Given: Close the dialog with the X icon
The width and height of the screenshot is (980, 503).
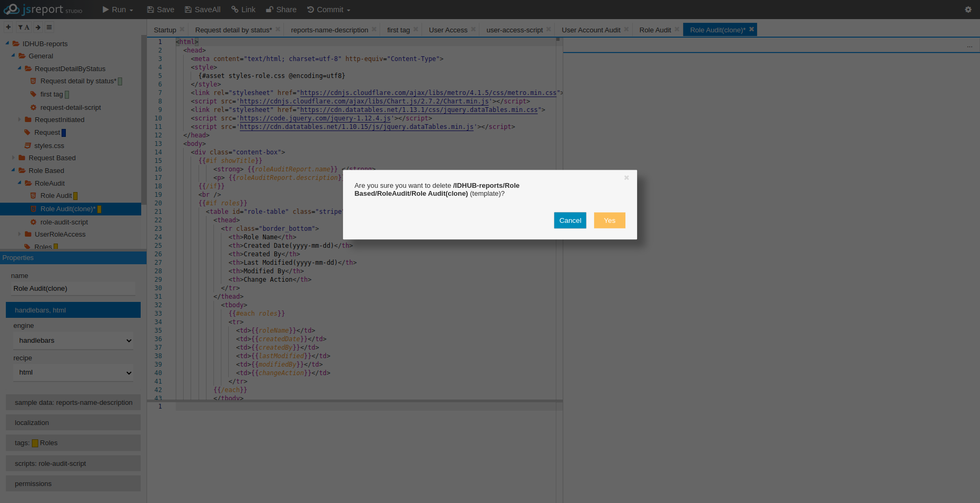Looking at the screenshot, I should (x=626, y=178).
